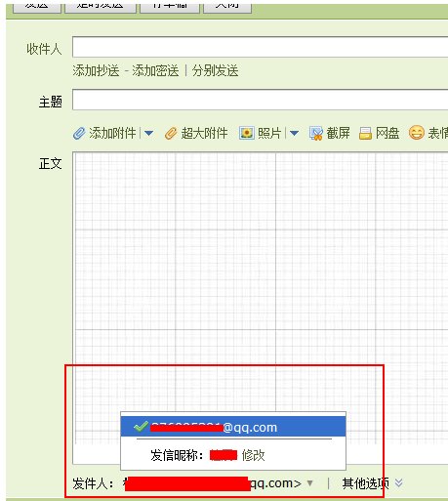Click the 网盘 drive icon
The image size is (448, 501).
[x=365, y=133]
